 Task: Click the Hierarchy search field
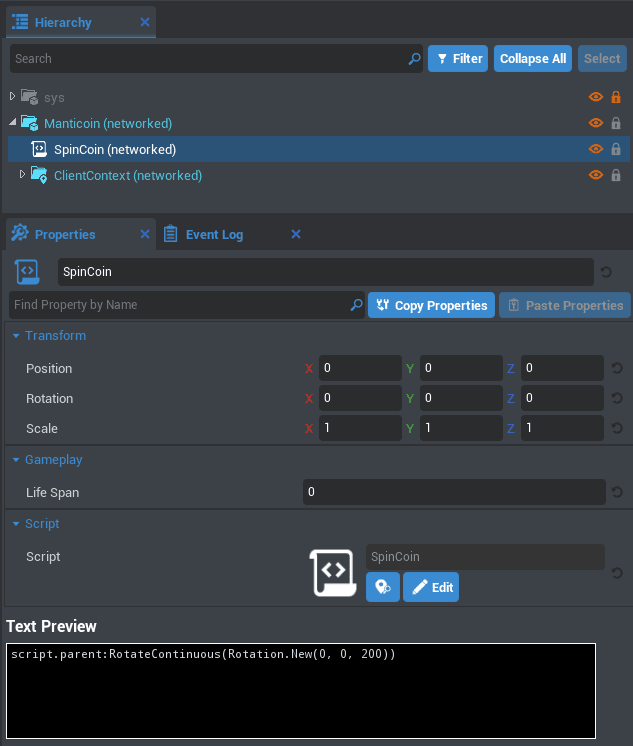pyautogui.click(x=217, y=59)
